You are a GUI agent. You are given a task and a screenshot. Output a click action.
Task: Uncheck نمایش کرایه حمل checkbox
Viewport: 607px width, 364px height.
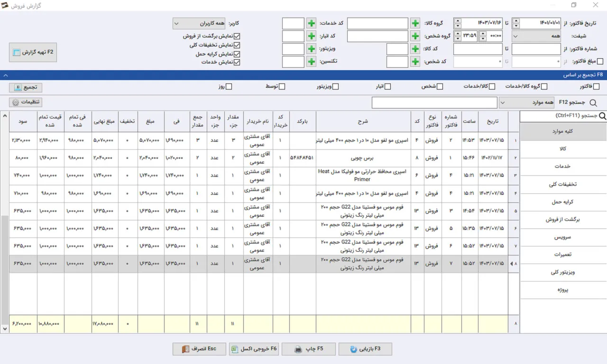tap(237, 54)
